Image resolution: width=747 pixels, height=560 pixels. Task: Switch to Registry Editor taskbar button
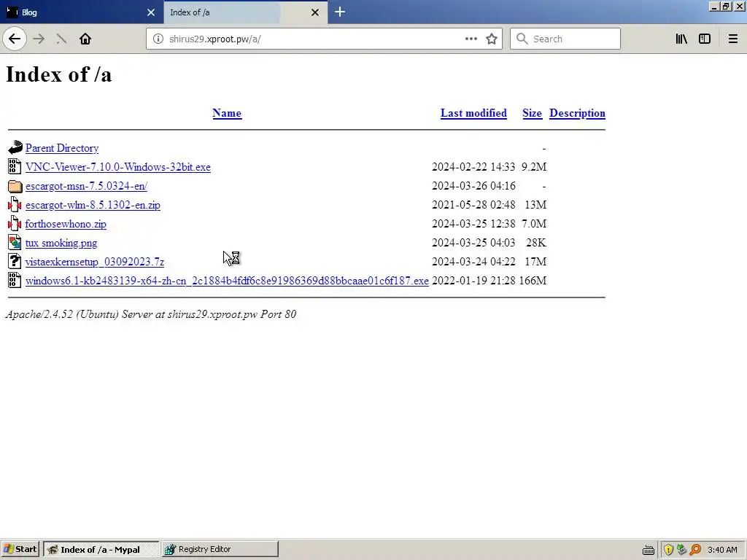[x=220, y=549]
